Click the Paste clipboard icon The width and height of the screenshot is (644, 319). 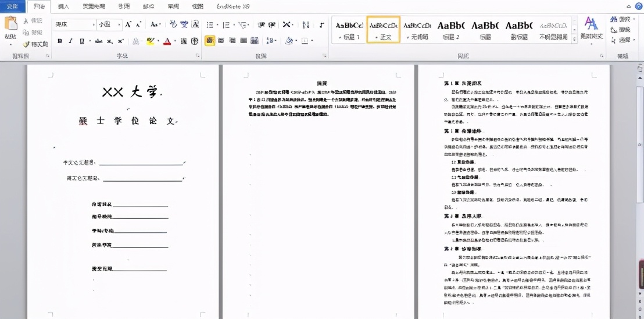10,23
